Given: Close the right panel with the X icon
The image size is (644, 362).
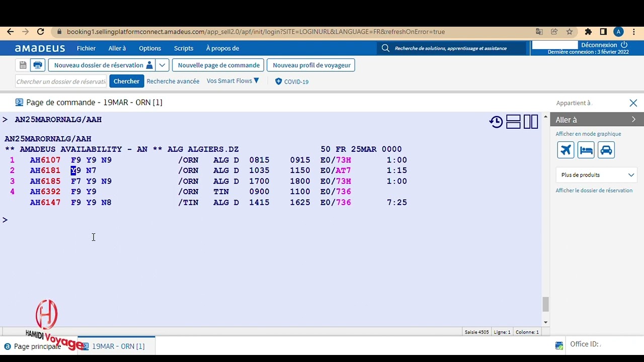Looking at the screenshot, I should [x=633, y=103].
